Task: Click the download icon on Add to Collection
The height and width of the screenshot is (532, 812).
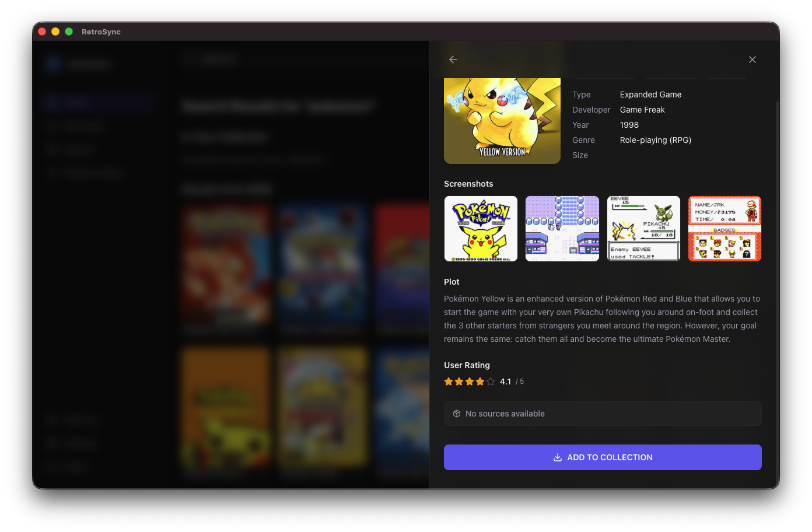Action: pos(558,457)
